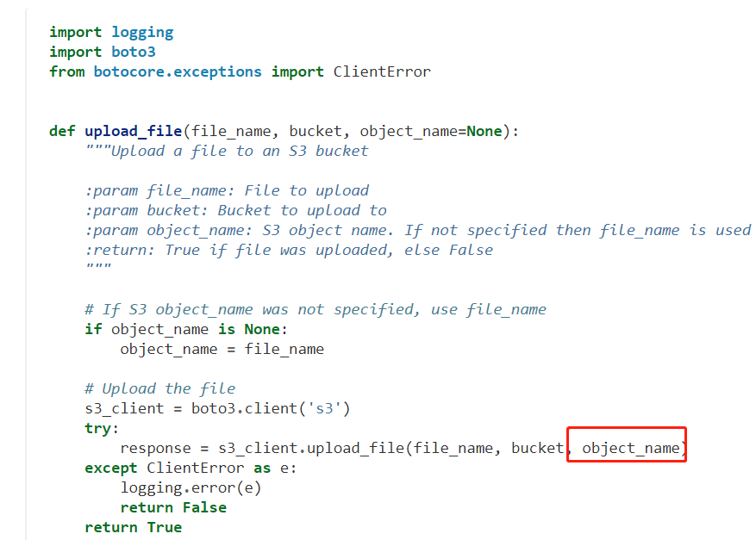Click the 'object_name = file_name' assignment line

[222, 350]
